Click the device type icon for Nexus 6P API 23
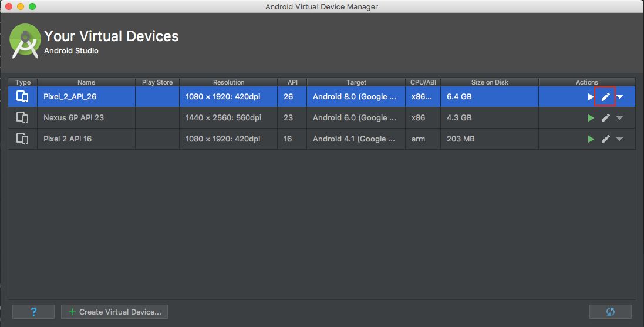This screenshot has height=327, width=644. coord(22,117)
